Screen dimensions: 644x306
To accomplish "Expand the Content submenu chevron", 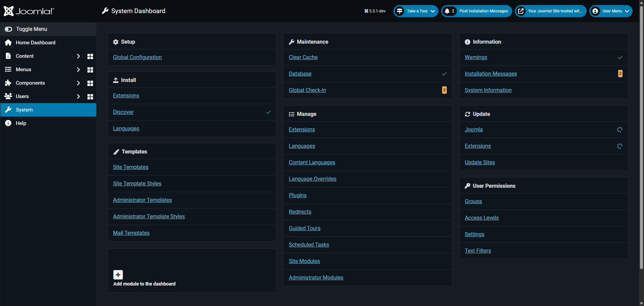I will [x=78, y=56].
